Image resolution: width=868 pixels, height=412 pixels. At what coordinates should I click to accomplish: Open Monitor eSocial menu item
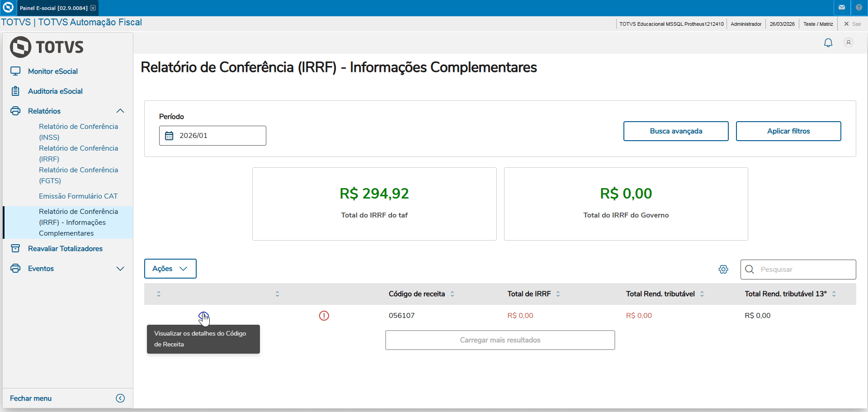pos(53,71)
